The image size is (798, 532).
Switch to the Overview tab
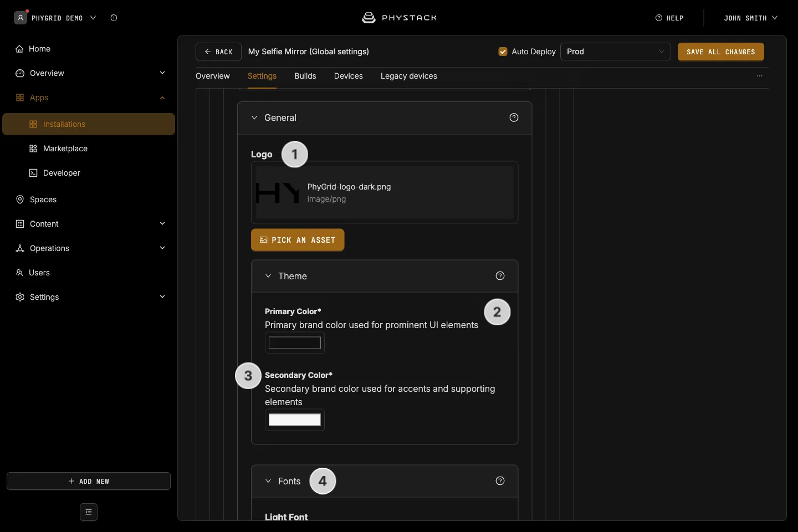click(213, 76)
